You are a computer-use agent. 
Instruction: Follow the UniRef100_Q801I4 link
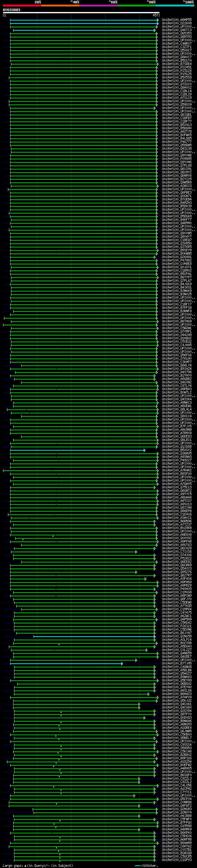[x=176, y=416]
